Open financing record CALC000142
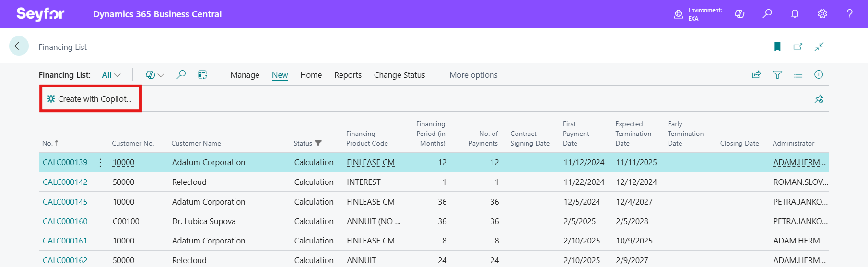Viewport: 868px width, 267px height. point(65,182)
